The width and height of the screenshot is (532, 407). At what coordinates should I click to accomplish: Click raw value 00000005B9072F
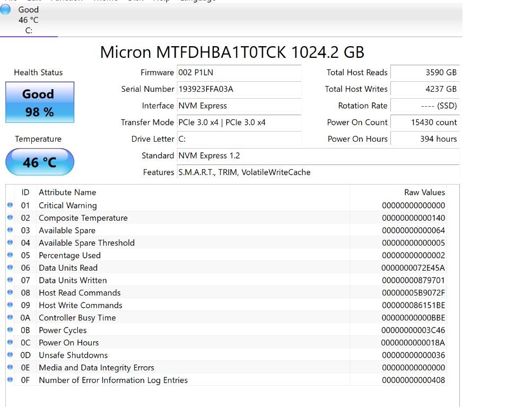[x=413, y=292]
